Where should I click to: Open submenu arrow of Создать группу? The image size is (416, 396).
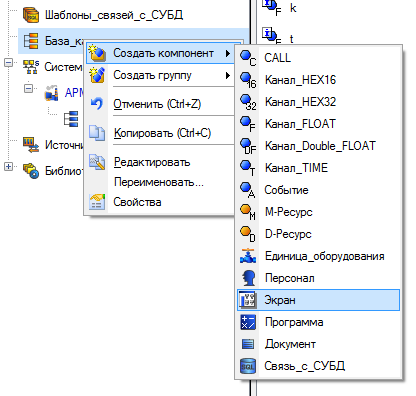coord(228,75)
